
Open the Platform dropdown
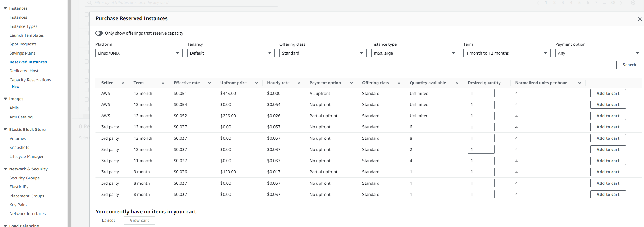[139, 53]
